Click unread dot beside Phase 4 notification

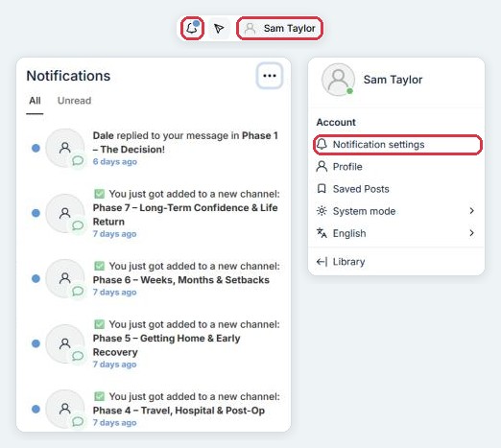(x=36, y=409)
